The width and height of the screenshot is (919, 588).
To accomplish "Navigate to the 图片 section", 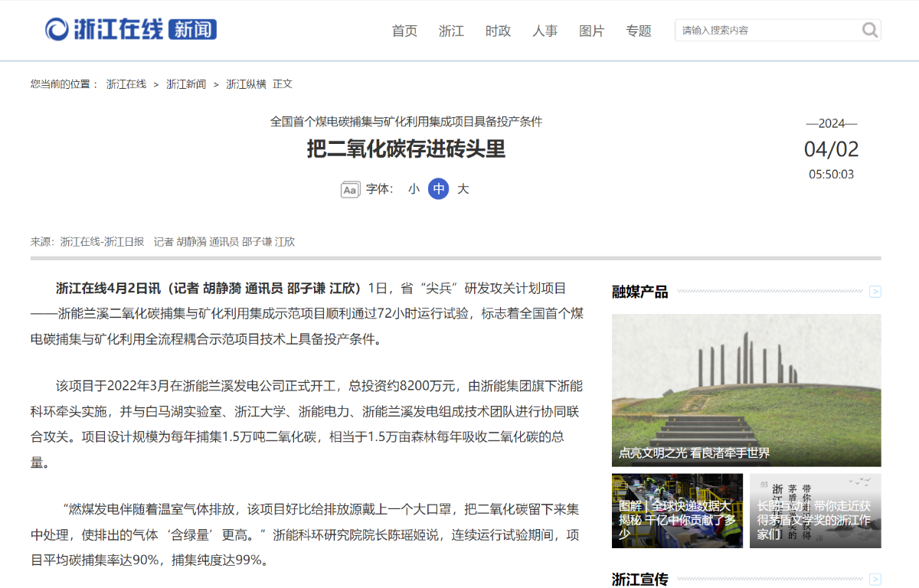I will pyautogui.click(x=591, y=31).
